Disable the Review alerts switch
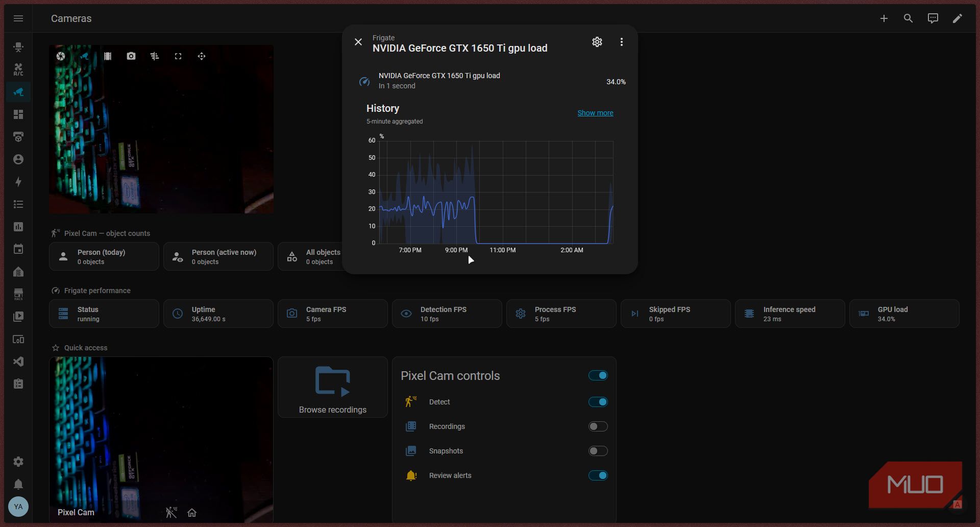This screenshot has width=980, height=527. pyautogui.click(x=598, y=475)
